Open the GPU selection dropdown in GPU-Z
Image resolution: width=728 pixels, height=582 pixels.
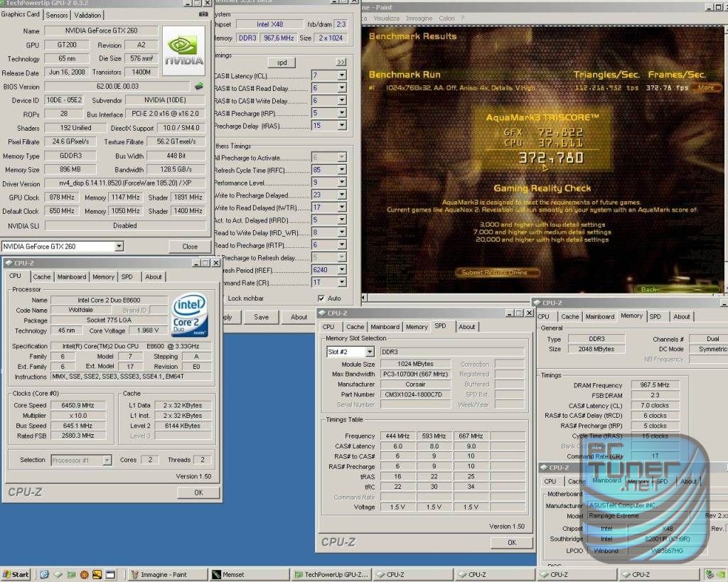[x=119, y=247]
